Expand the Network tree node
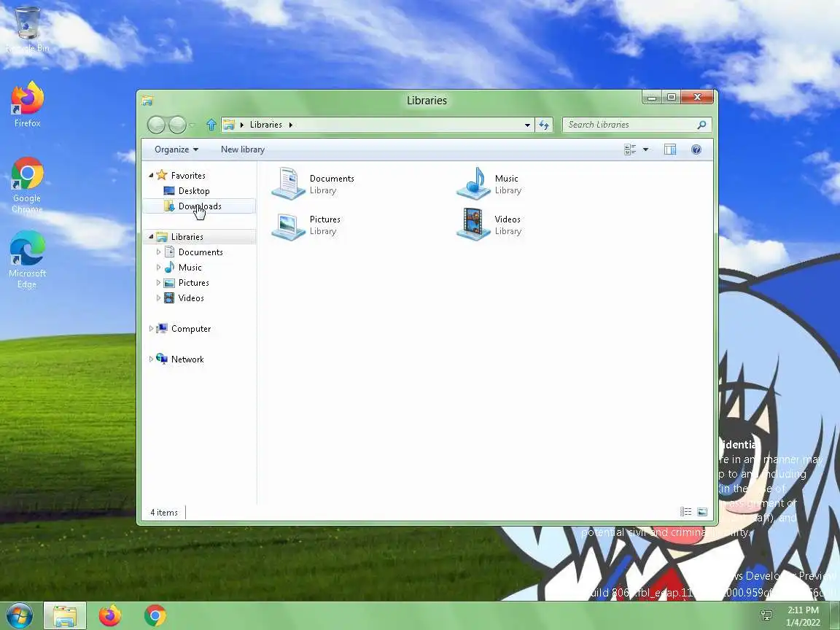Screen dimensions: 840x630 tap(151, 359)
